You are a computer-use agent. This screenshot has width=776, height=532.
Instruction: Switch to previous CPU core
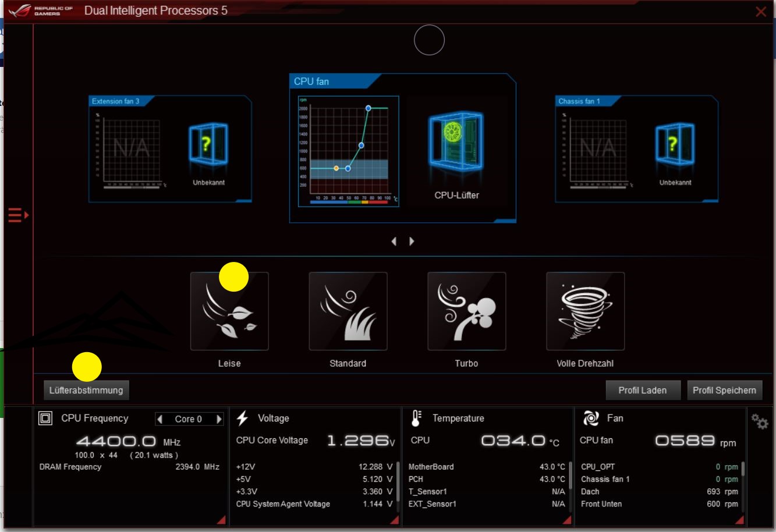160,419
